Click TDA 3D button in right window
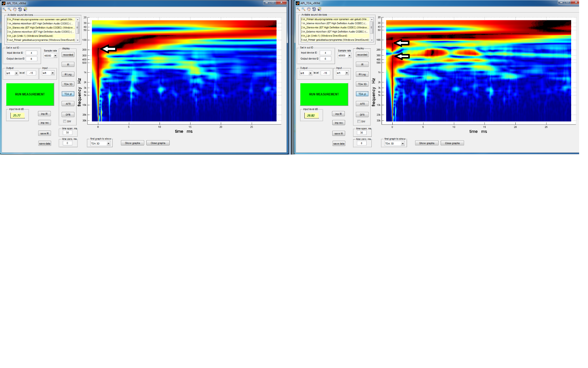Screen dimensions: 588x368 click(362, 84)
